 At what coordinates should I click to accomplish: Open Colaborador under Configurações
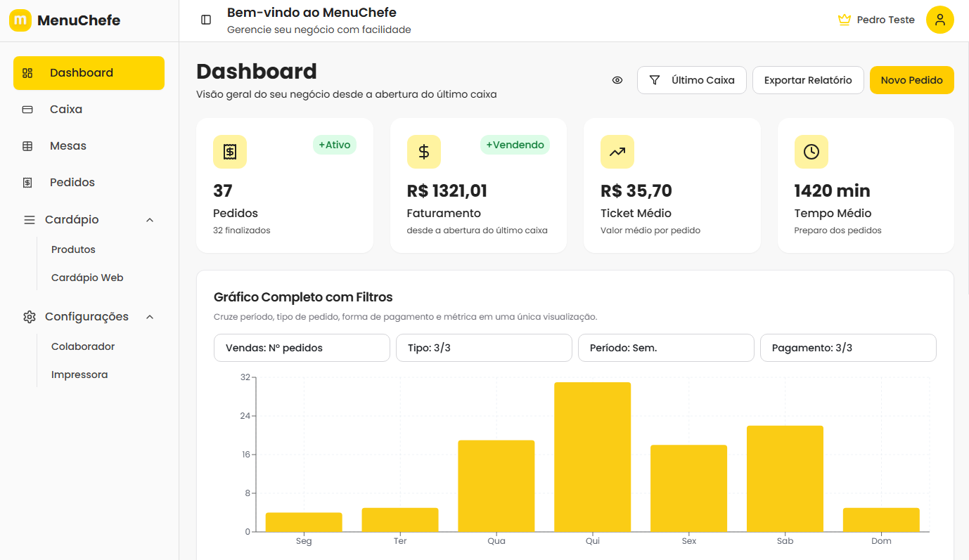click(83, 346)
